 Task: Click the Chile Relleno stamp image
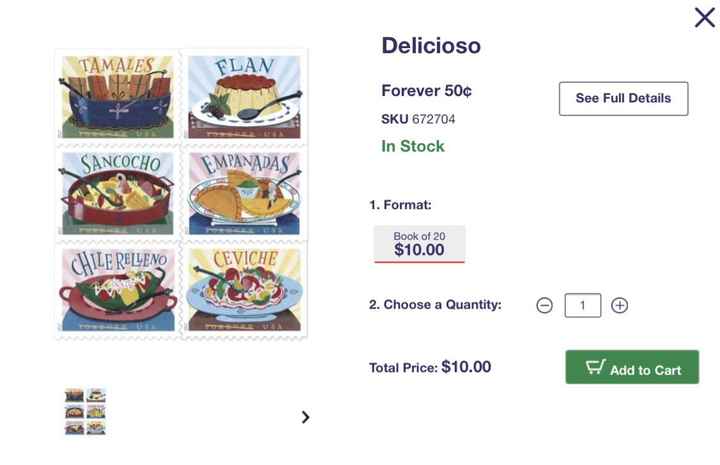tap(117, 289)
